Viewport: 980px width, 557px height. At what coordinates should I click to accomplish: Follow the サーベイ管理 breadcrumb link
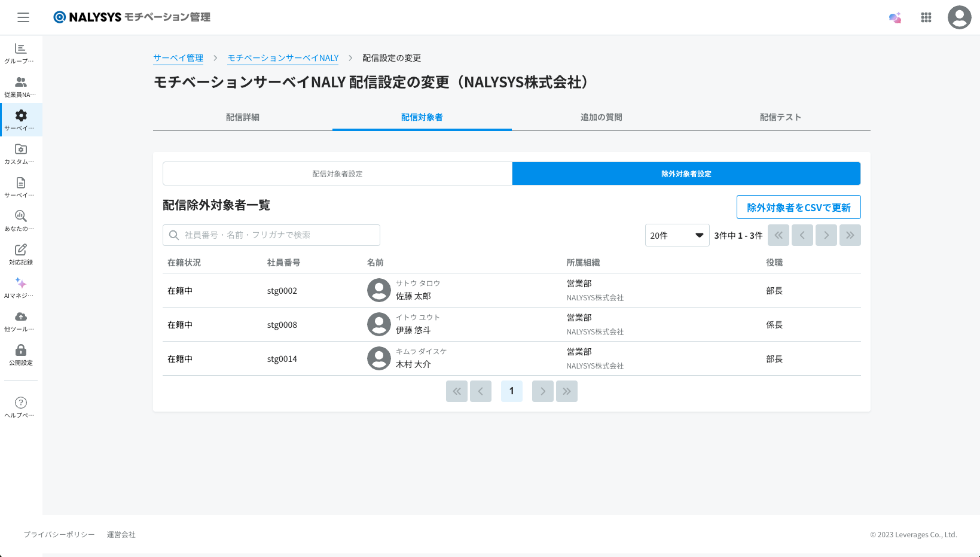coord(178,58)
